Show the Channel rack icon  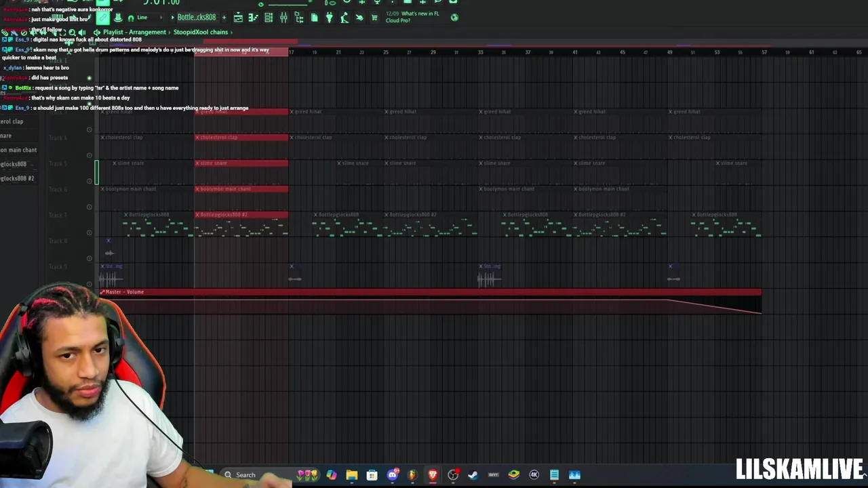tap(269, 18)
